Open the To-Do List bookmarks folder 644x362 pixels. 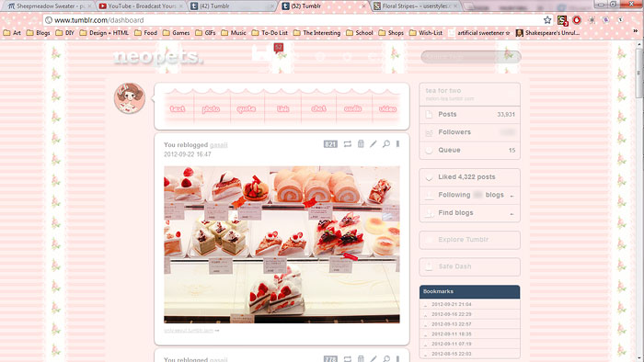270,33
